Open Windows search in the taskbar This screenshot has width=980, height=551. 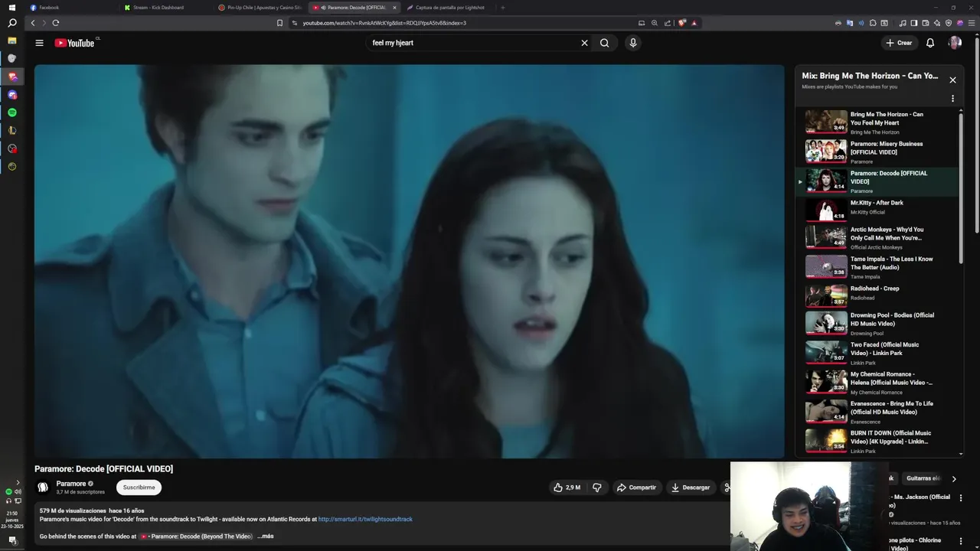(11, 24)
